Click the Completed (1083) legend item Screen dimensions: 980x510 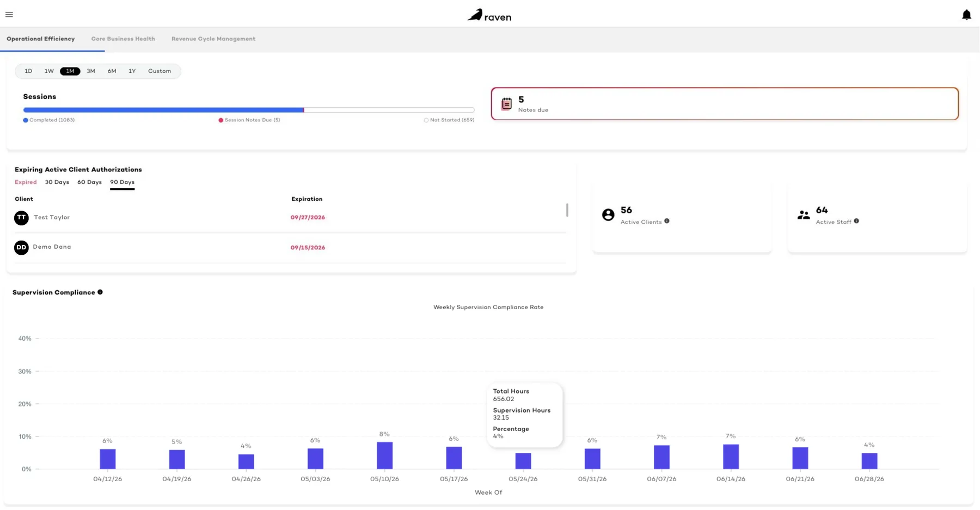click(49, 120)
